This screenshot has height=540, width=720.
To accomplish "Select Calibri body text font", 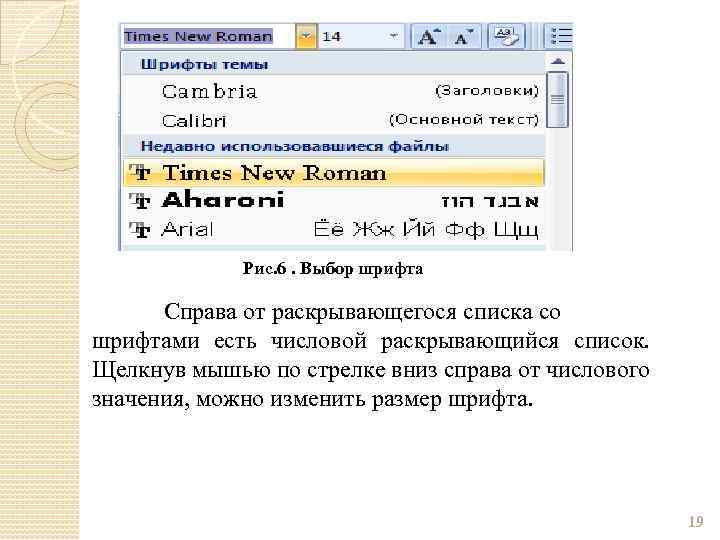I will 334,120.
